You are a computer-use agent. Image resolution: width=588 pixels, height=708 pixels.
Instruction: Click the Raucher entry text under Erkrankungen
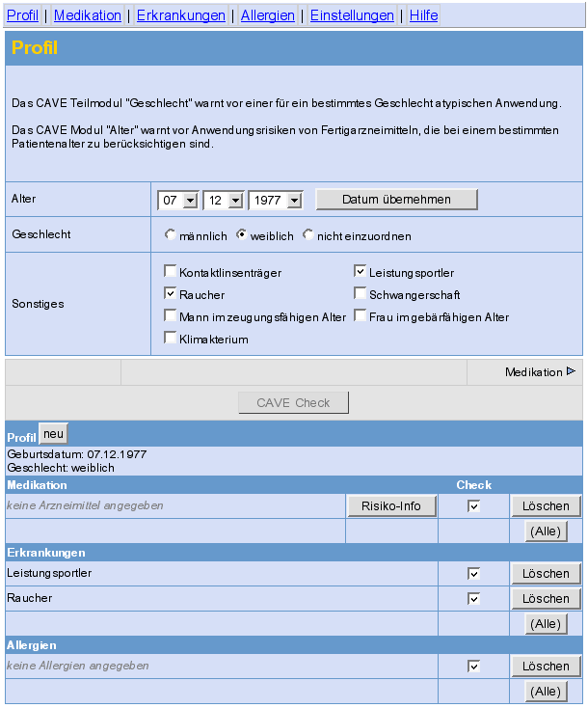click(29, 598)
